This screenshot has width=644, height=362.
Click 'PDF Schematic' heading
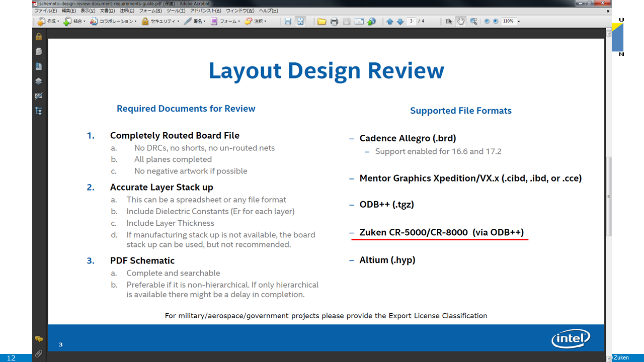click(142, 260)
